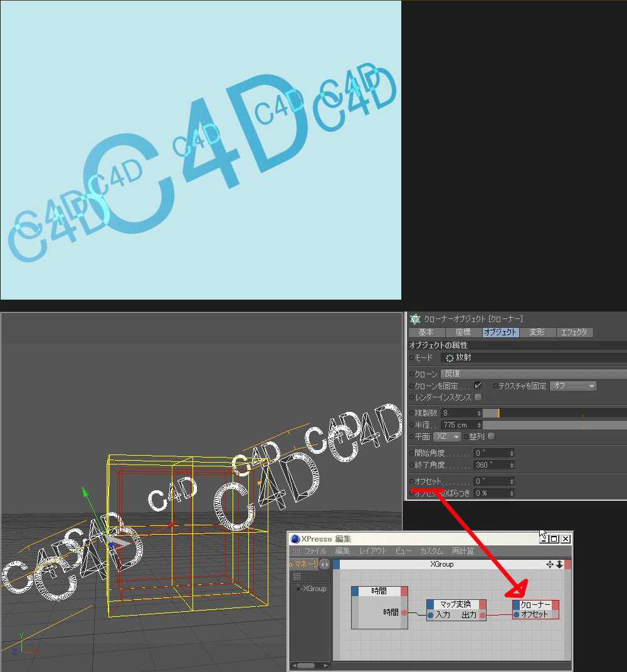Click the 出力 port on マップ変換 node
Image resolution: width=627 pixels, height=672 pixels.
pos(483,616)
